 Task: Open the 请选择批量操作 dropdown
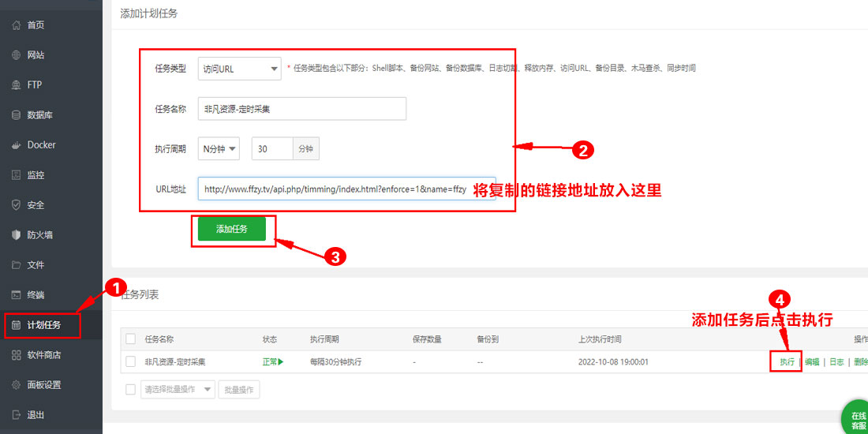(x=177, y=389)
